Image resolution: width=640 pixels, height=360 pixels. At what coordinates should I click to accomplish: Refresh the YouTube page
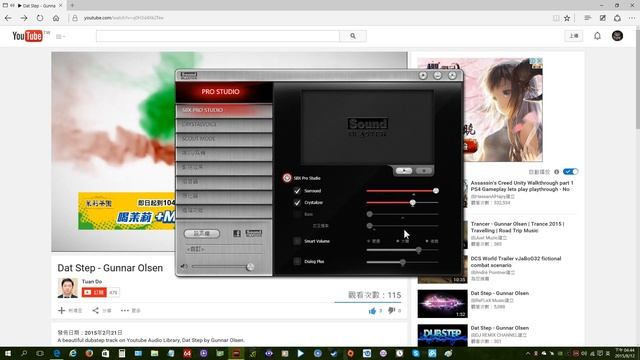tap(40, 18)
